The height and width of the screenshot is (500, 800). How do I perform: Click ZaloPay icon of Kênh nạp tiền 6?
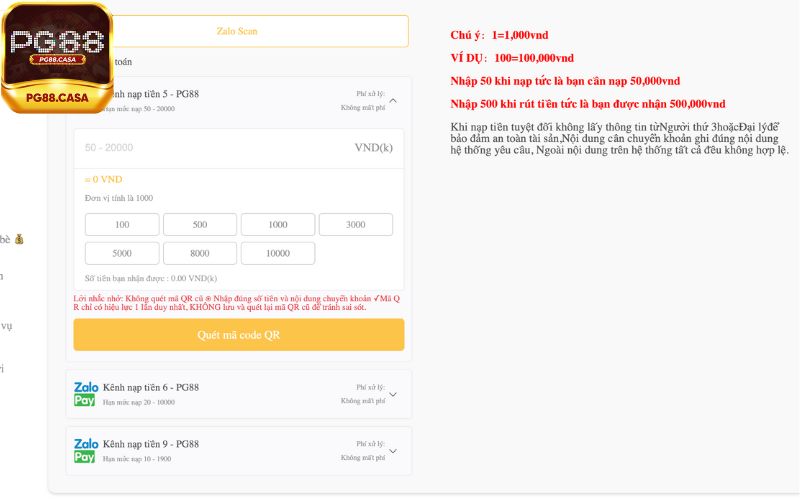(86, 394)
